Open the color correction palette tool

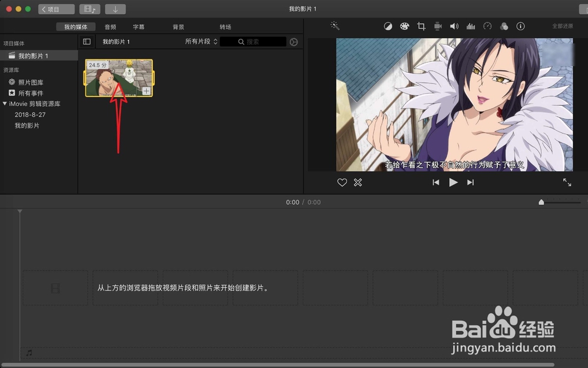click(x=405, y=26)
